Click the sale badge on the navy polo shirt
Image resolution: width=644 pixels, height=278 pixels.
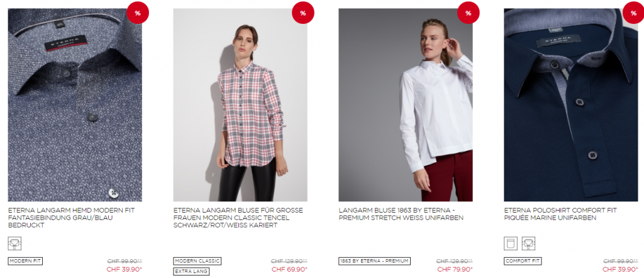(633, 13)
